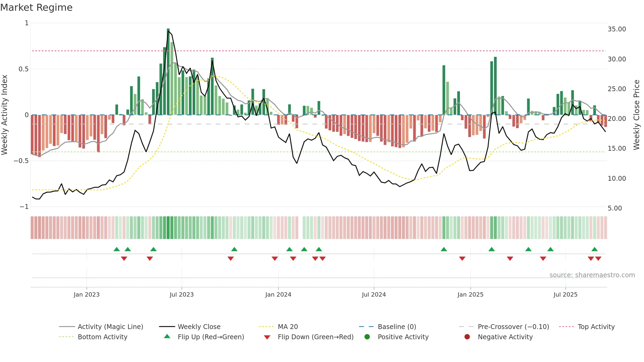Click the last pink regime strip cell
The image size is (644, 362).
606,228
